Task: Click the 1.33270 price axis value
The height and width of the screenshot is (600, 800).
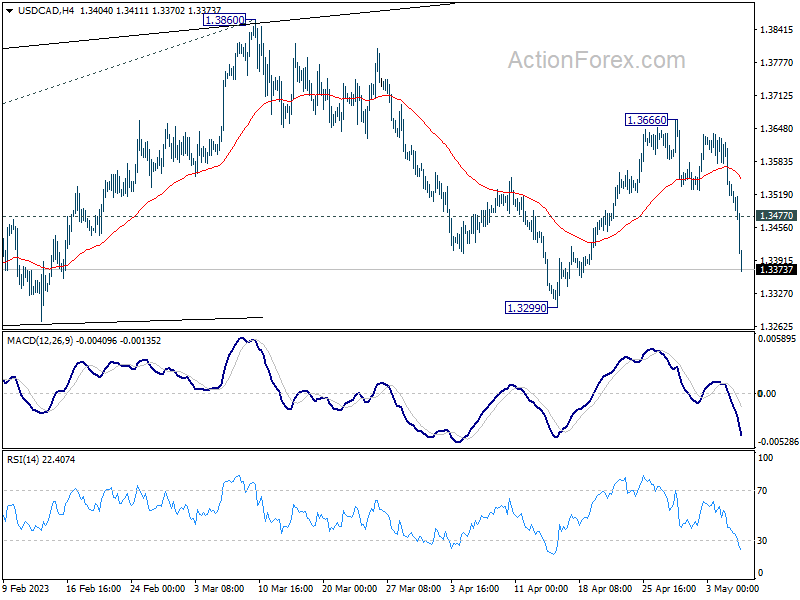Action: click(x=777, y=293)
